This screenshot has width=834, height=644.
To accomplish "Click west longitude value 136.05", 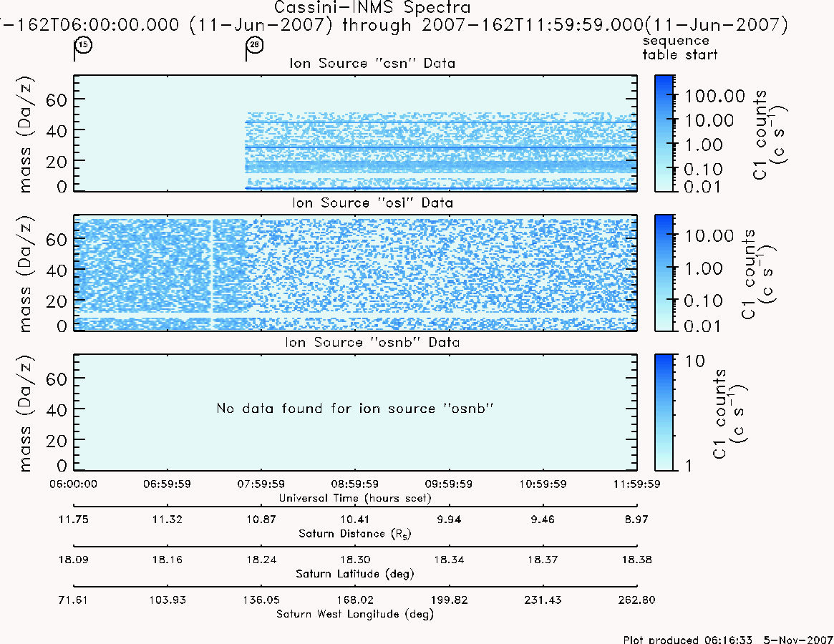I will [261, 600].
